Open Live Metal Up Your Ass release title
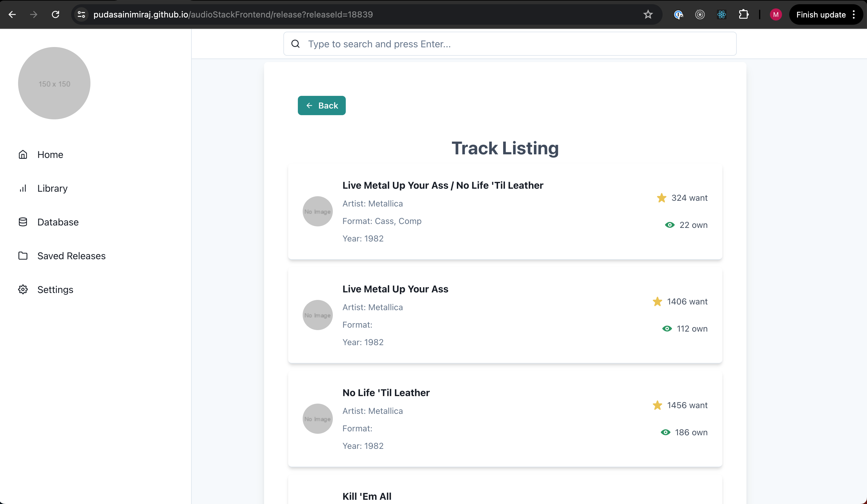This screenshot has width=867, height=504. point(395,289)
